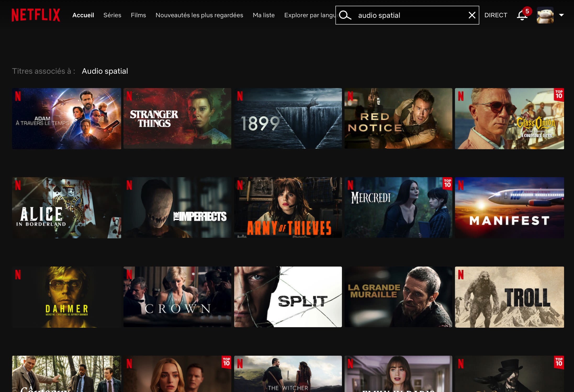This screenshot has width=574, height=392.
Task: Open the Red Notice thumbnail
Action: click(398, 119)
